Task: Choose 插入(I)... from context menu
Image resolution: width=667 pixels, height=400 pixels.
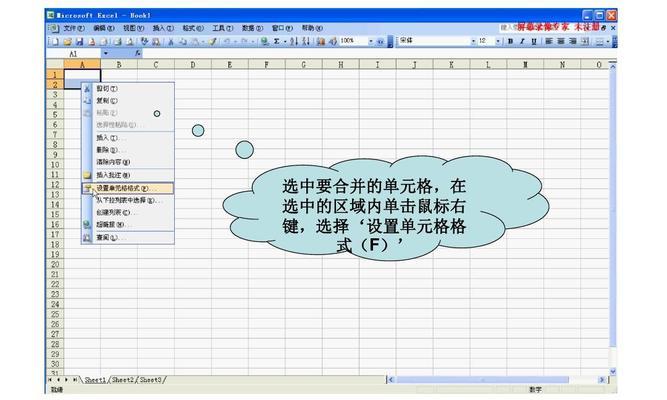Action: pyautogui.click(x=128, y=137)
